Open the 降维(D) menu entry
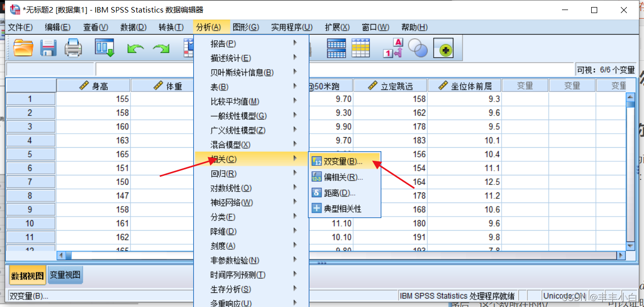This screenshot has height=307, width=644. (x=251, y=232)
